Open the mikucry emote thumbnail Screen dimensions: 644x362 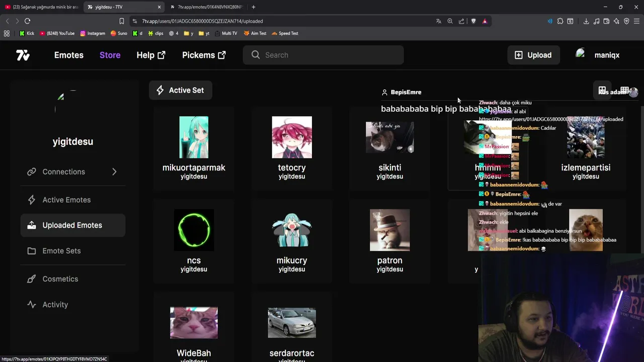(292, 230)
